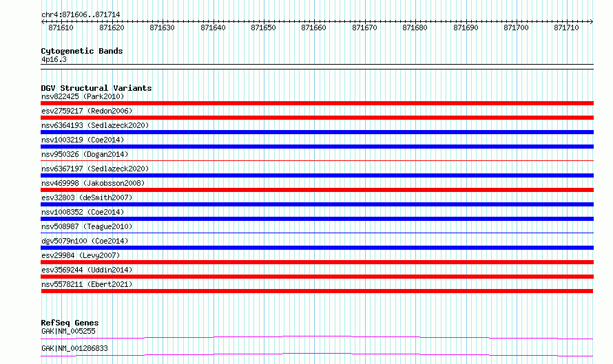Image resolution: width=613 pixels, height=364 pixels.
Task: Click ruler position 871650
Action: (x=264, y=28)
